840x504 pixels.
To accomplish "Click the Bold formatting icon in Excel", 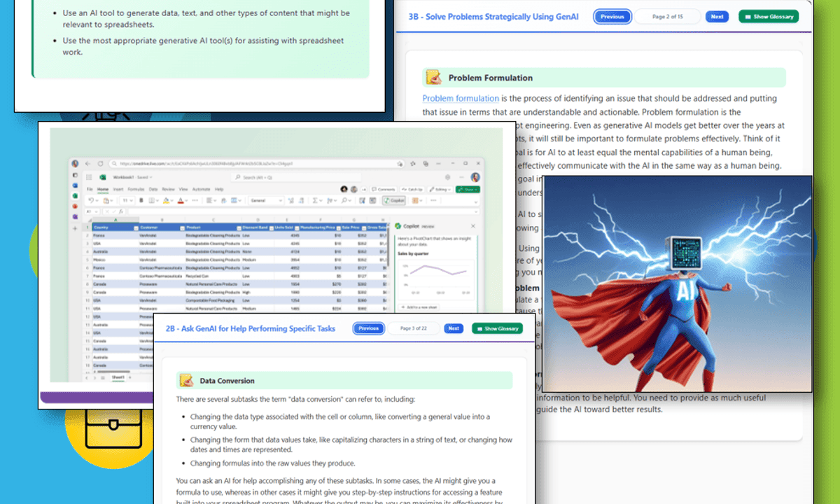I will (x=141, y=200).
